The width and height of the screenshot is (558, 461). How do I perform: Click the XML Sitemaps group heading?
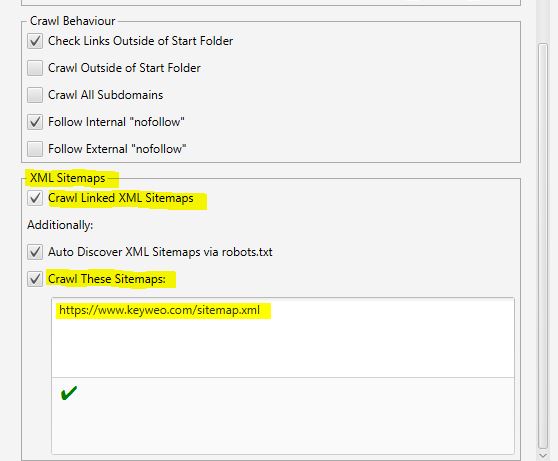tap(68, 178)
